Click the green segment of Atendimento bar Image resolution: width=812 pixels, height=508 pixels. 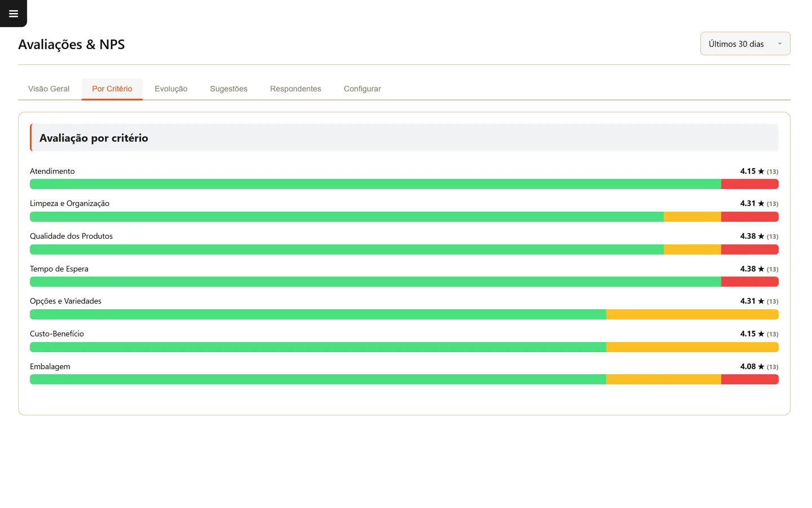(376, 184)
